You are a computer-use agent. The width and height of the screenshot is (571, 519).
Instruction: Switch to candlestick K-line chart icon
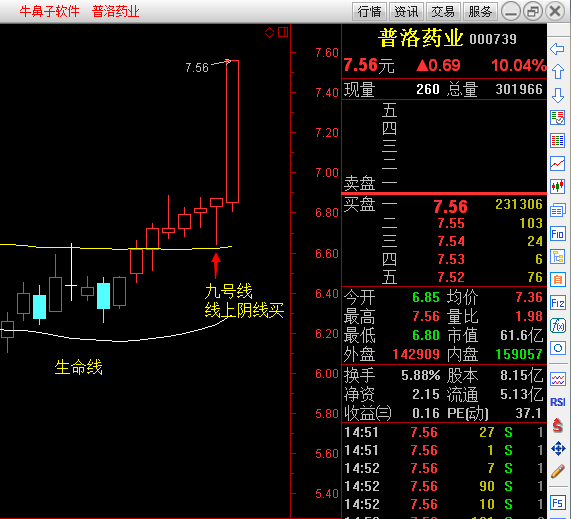pyautogui.click(x=558, y=186)
